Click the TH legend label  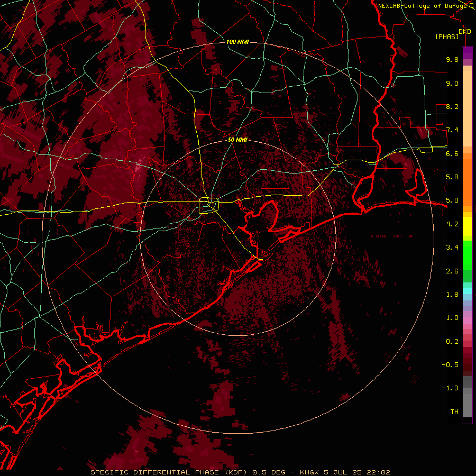[x=454, y=412]
